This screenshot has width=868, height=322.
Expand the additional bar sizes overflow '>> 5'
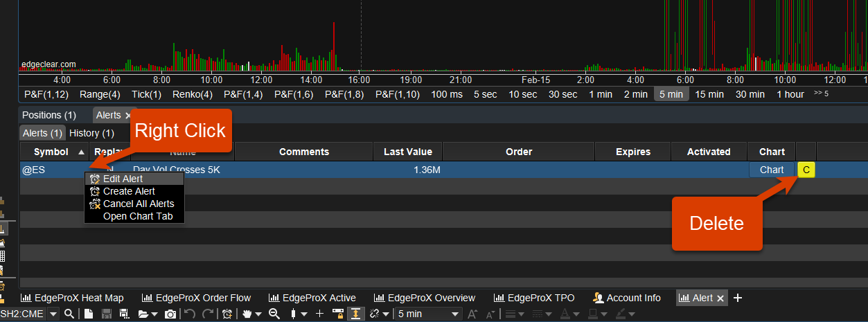coord(821,93)
